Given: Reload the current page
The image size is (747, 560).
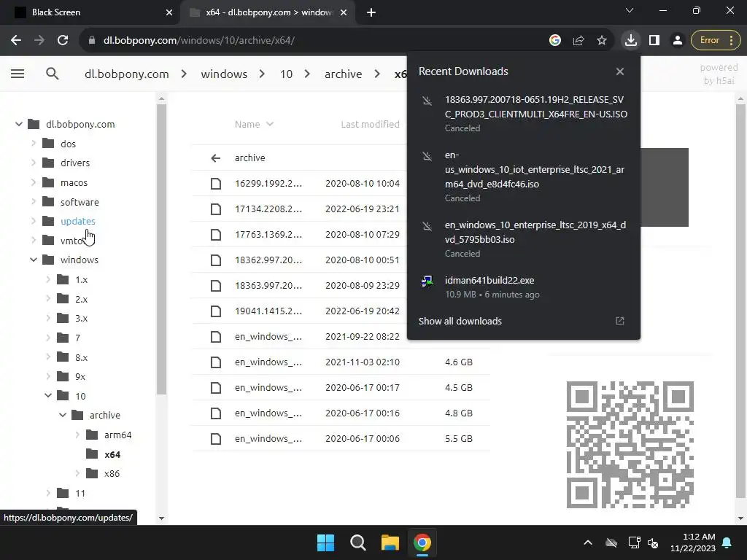Looking at the screenshot, I should coord(63,41).
